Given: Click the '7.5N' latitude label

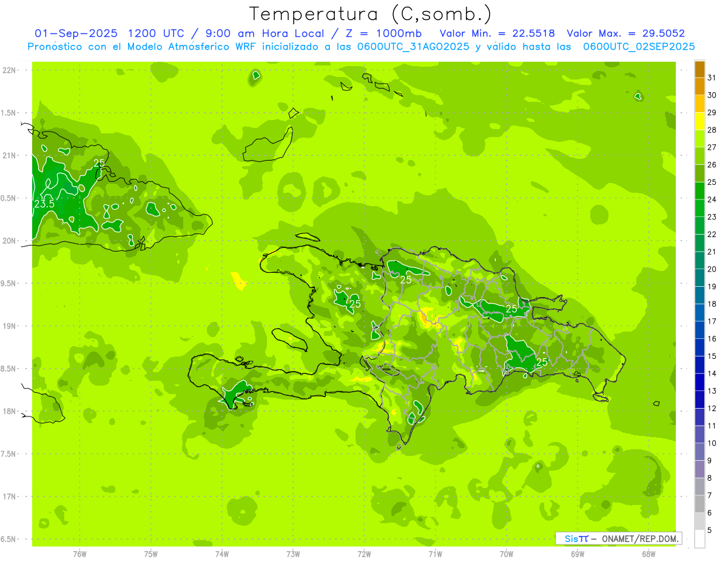Looking at the screenshot, I should [9, 453].
